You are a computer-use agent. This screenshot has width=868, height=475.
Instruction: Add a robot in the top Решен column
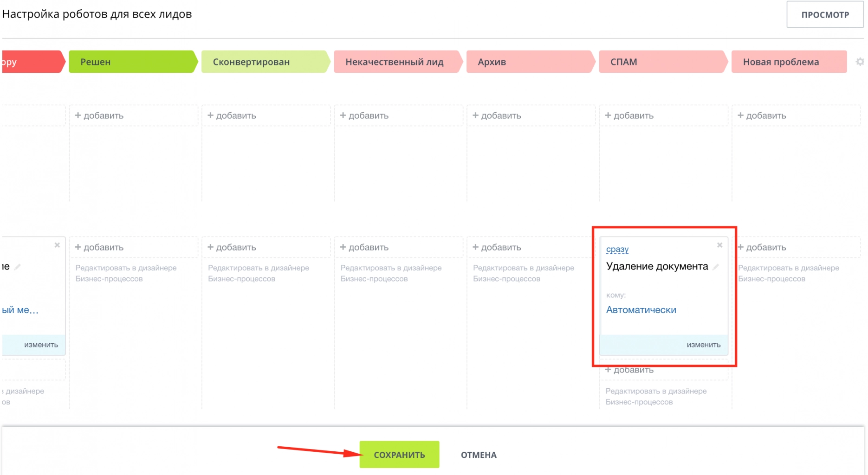tap(99, 116)
